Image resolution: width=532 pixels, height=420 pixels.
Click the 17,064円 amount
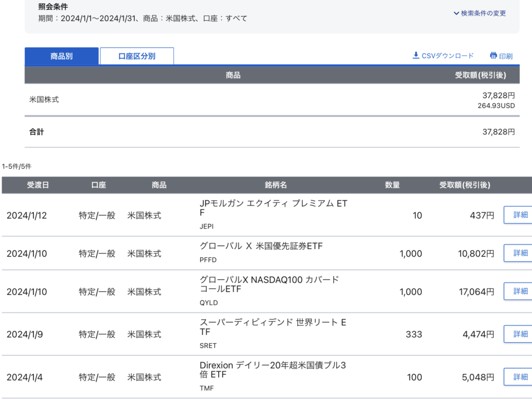coord(477,292)
